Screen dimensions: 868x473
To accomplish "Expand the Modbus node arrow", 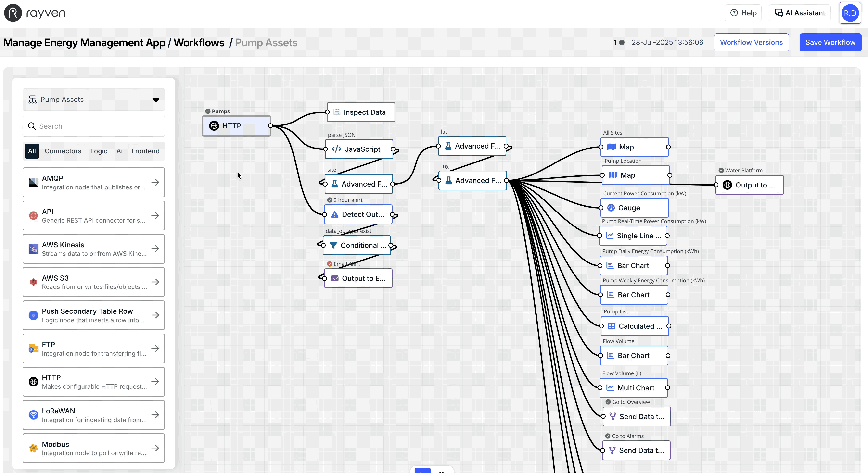I will (x=155, y=448).
